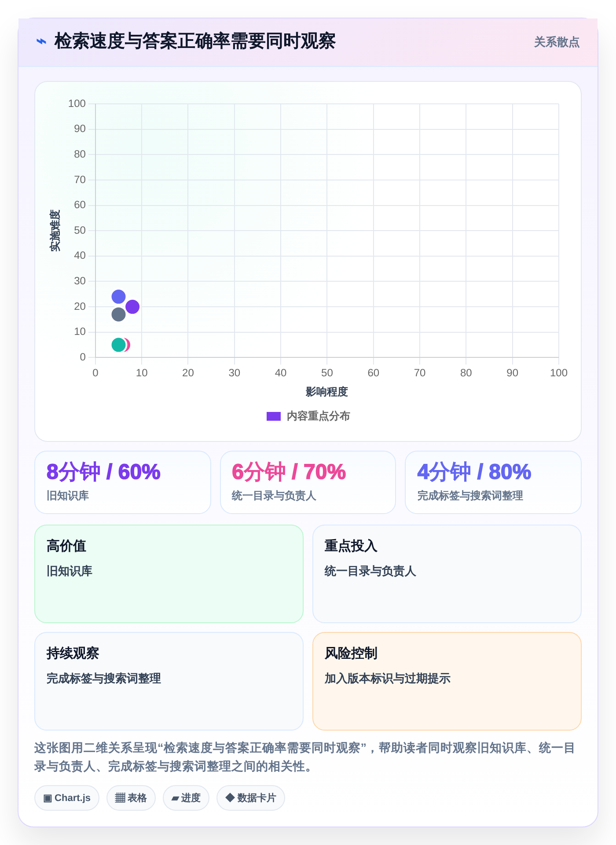The height and width of the screenshot is (845, 616).
Task: Select the 重点投入 quadrant card
Action: [x=447, y=574]
